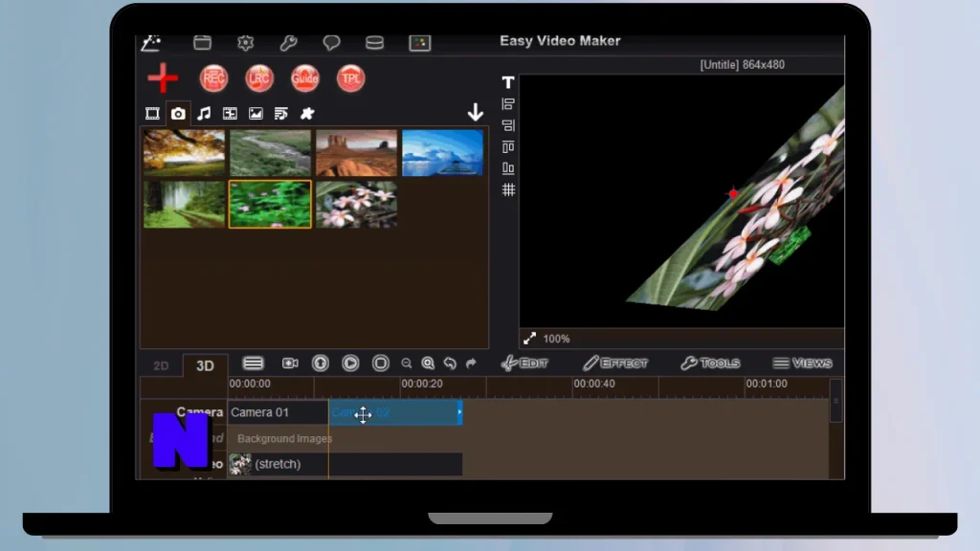The width and height of the screenshot is (980, 551).
Task: Click the wrench tools icon in top bar
Action: 288,42
